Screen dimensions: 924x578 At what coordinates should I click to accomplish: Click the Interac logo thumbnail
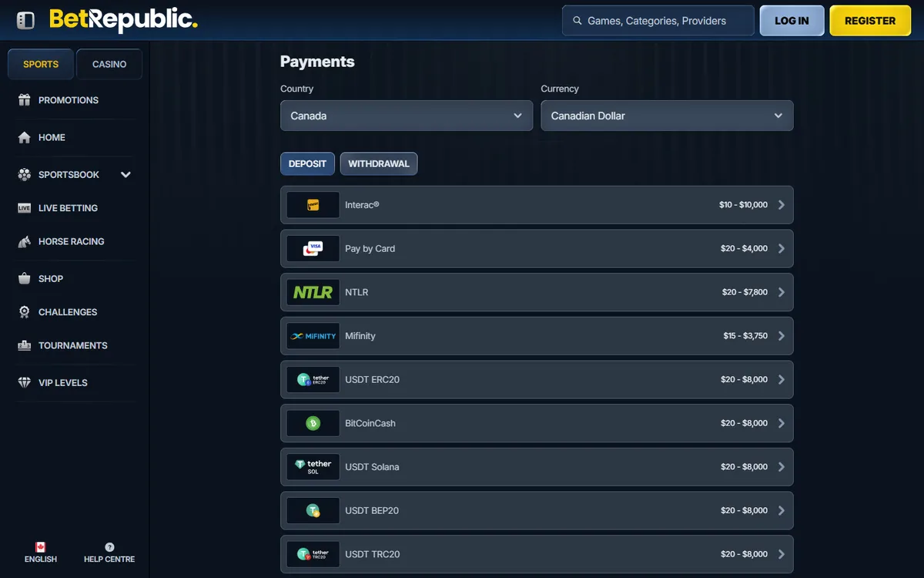[x=313, y=205]
